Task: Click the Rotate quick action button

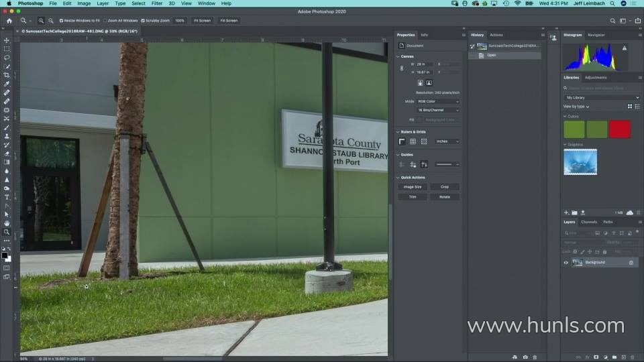Action: 444,197
